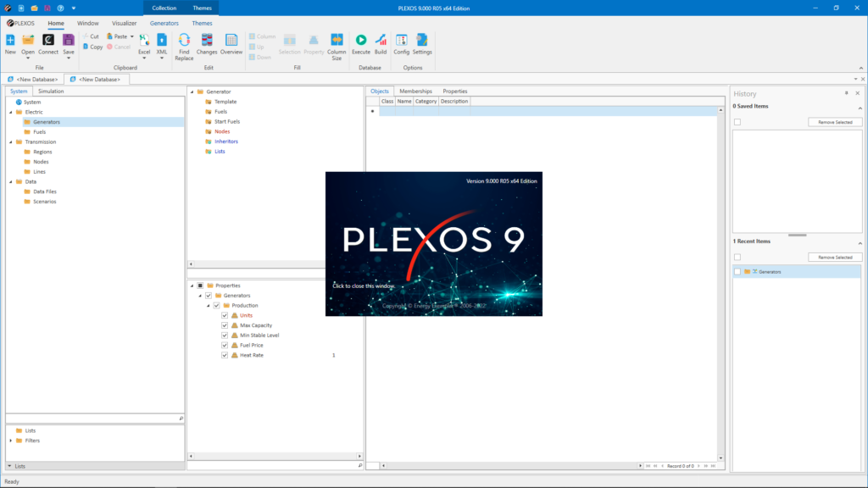
Task: Collapse the Saved Items section
Action: [860, 108]
